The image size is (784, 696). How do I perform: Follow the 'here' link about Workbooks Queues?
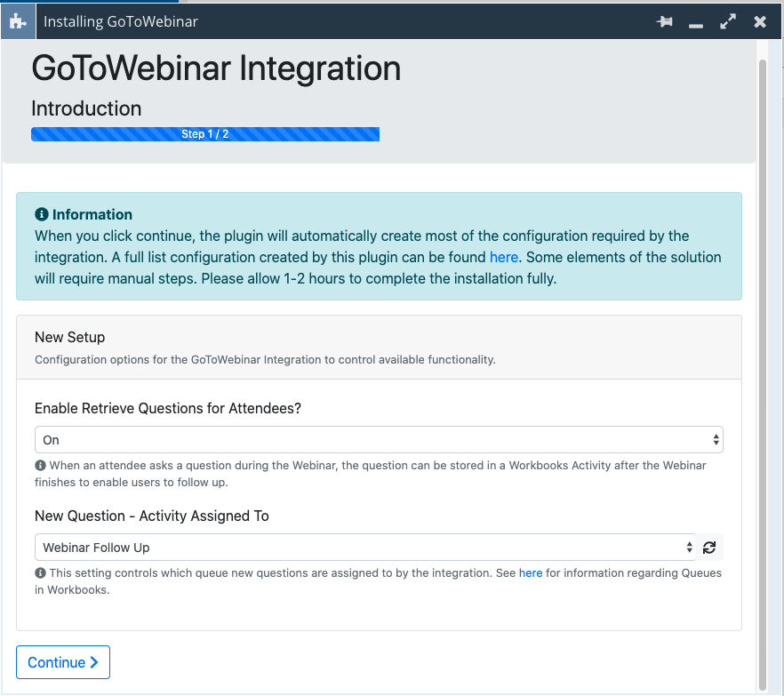point(531,573)
